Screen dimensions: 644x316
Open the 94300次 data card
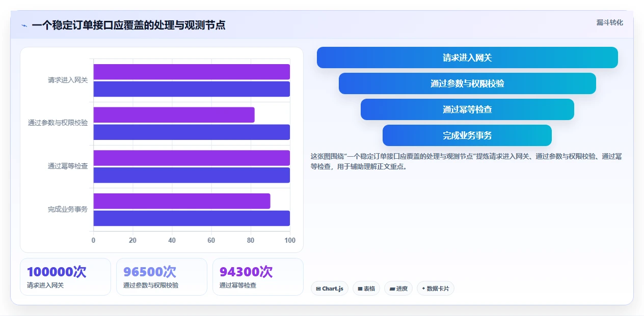[258, 277]
